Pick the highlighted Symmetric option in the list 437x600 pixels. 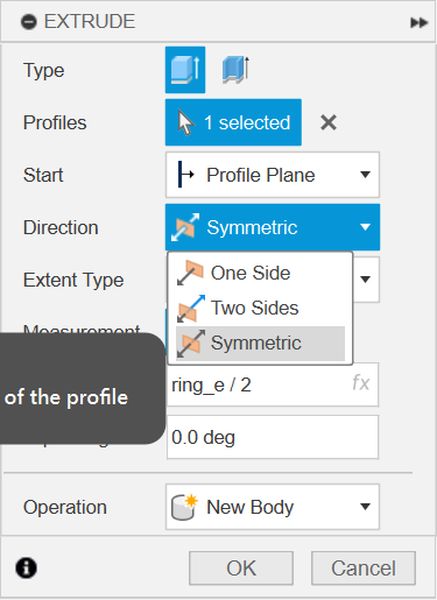click(260, 343)
